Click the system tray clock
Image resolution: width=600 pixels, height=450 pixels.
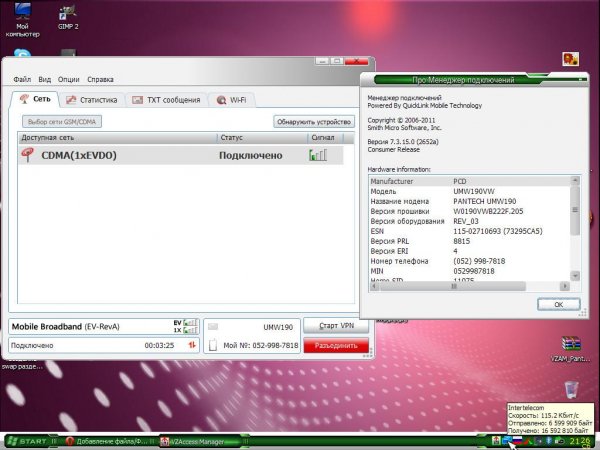[579, 442]
